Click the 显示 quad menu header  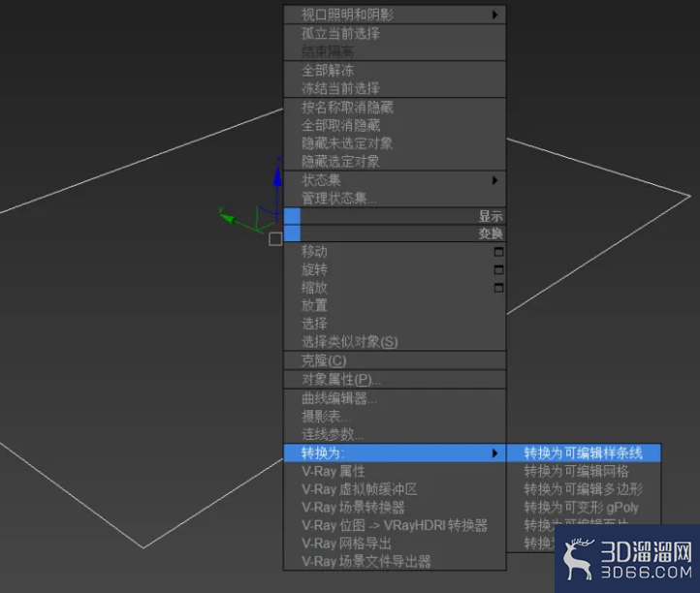[395, 216]
